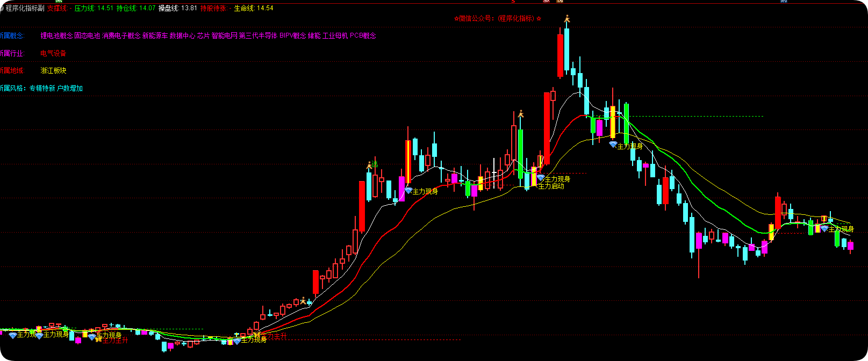Click the 芯片 concept tag
The image size is (868, 361).
203,35
